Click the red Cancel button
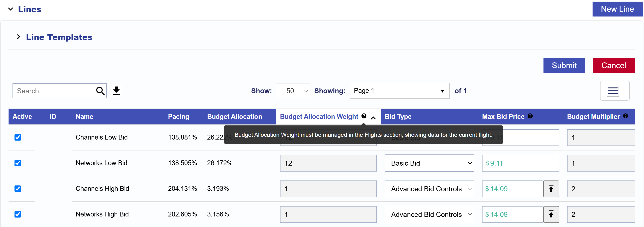 point(613,66)
